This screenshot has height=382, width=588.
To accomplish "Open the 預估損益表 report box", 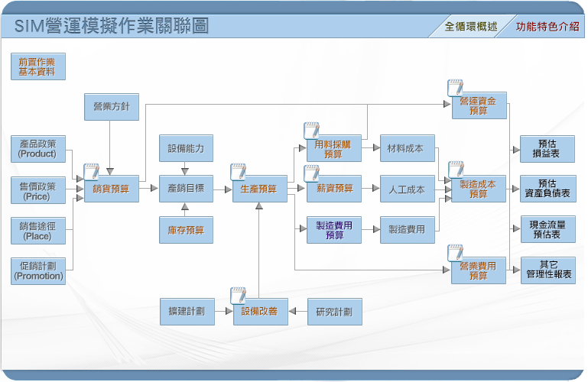I will pyautogui.click(x=547, y=149).
